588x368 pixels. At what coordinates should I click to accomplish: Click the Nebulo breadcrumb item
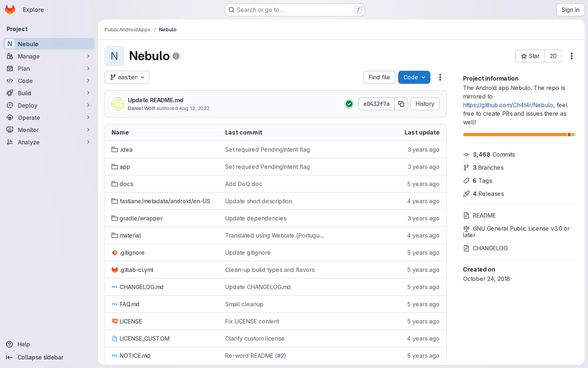tap(168, 29)
